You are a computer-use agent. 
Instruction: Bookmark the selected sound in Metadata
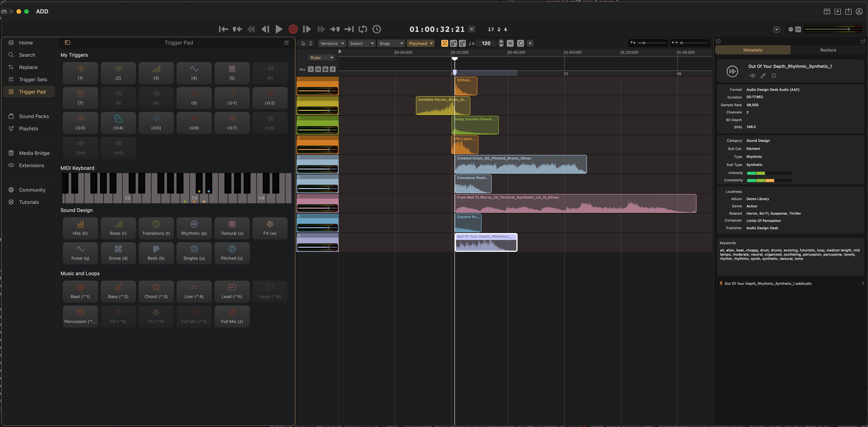(x=774, y=76)
